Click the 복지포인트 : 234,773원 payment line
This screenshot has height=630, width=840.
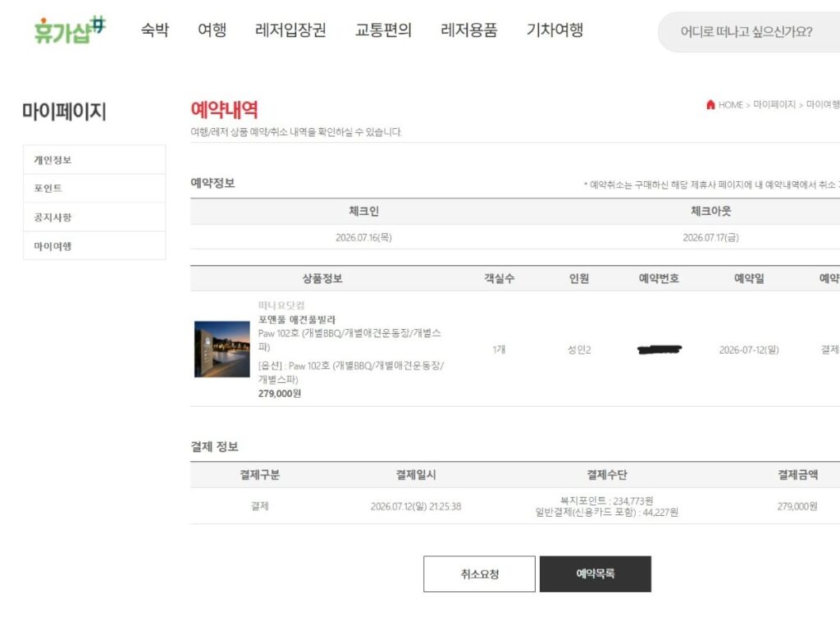point(606,500)
